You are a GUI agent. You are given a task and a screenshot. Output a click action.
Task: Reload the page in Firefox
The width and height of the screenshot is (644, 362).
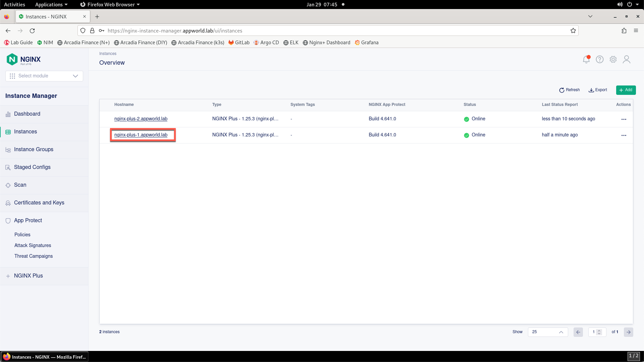click(x=32, y=31)
